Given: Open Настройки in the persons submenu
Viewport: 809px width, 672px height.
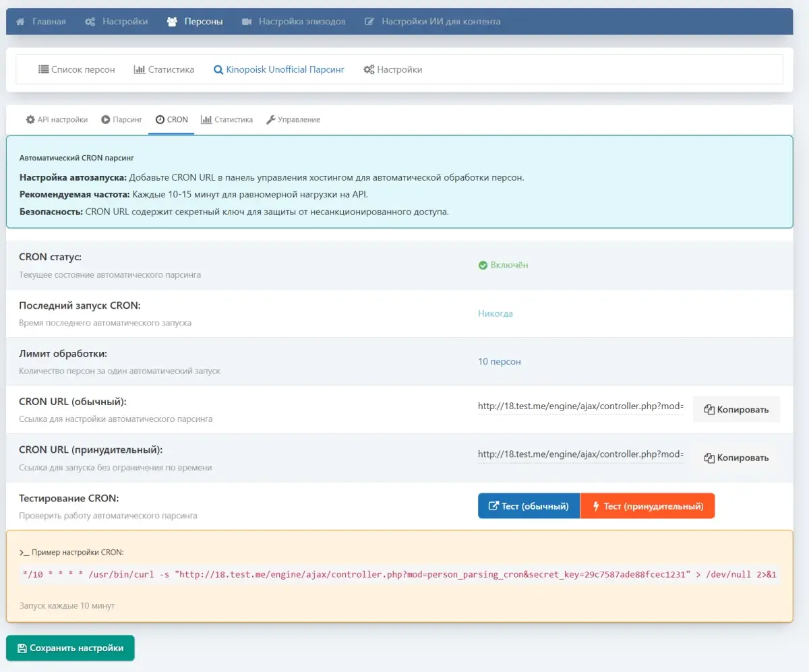Looking at the screenshot, I should click(392, 69).
